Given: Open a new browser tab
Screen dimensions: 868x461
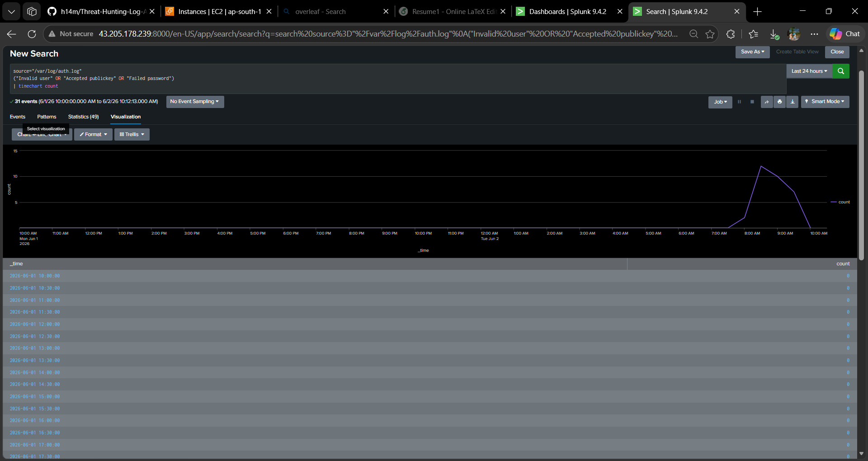Looking at the screenshot, I should (758, 12).
